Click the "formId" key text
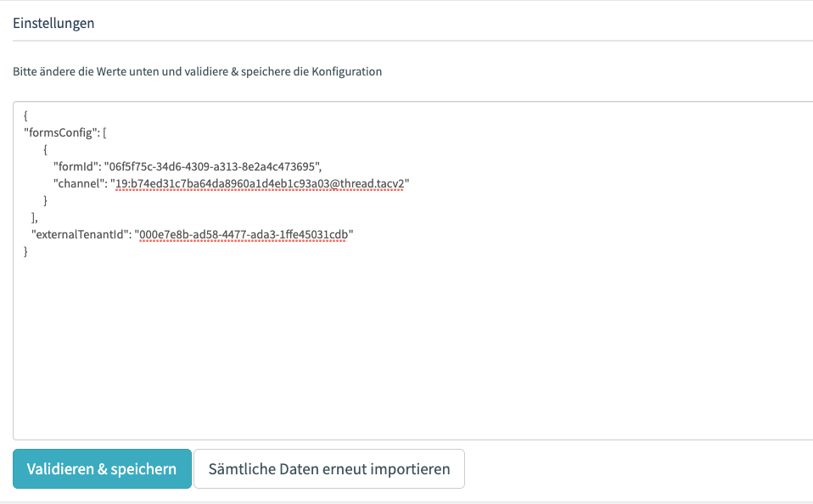813x504 pixels. point(76,166)
